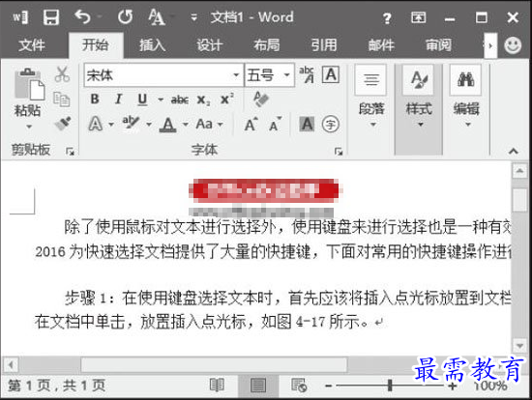Image resolution: width=532 pixels, height=400 pixels.
Task: Click the text effects outlined A icon
Action: tap(96, 124)
